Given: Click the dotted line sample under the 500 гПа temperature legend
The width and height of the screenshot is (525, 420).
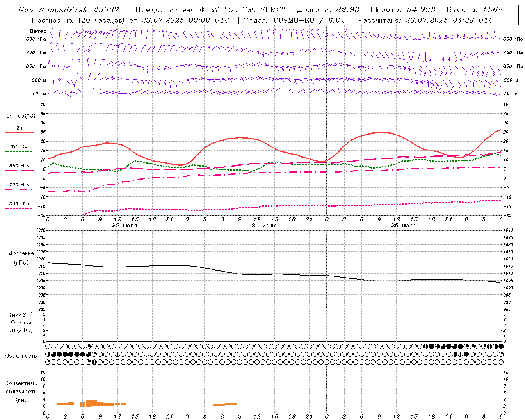Looking at the screenshot, I should click(x=19, y=208).
